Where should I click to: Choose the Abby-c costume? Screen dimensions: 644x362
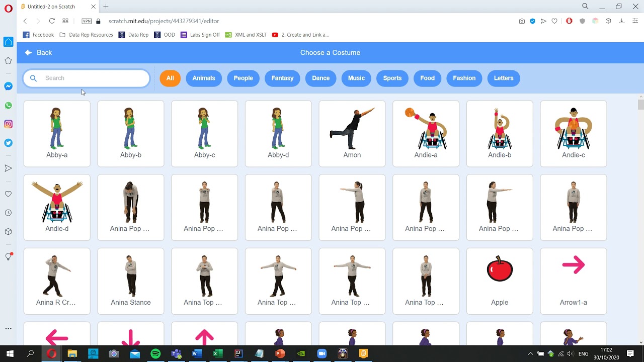204,133
